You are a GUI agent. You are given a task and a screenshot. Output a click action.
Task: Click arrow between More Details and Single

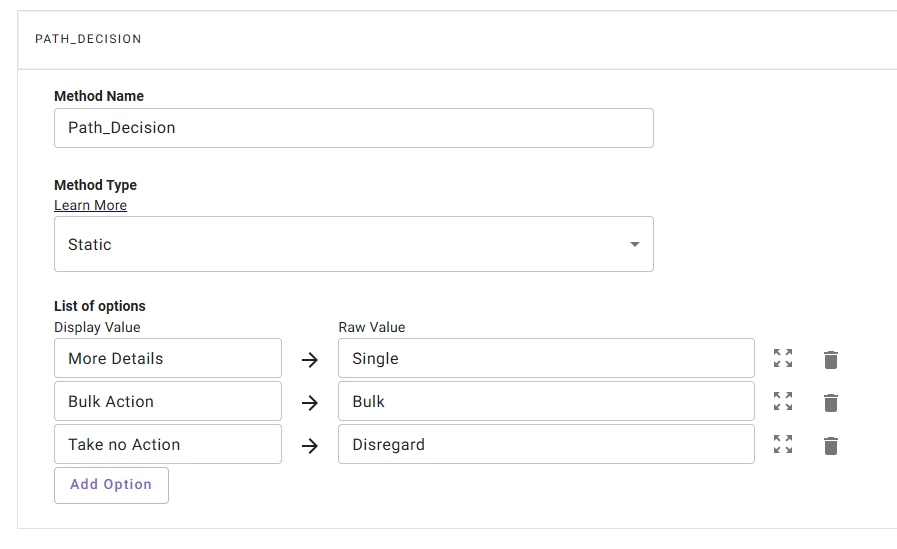[x=310, y=359]
